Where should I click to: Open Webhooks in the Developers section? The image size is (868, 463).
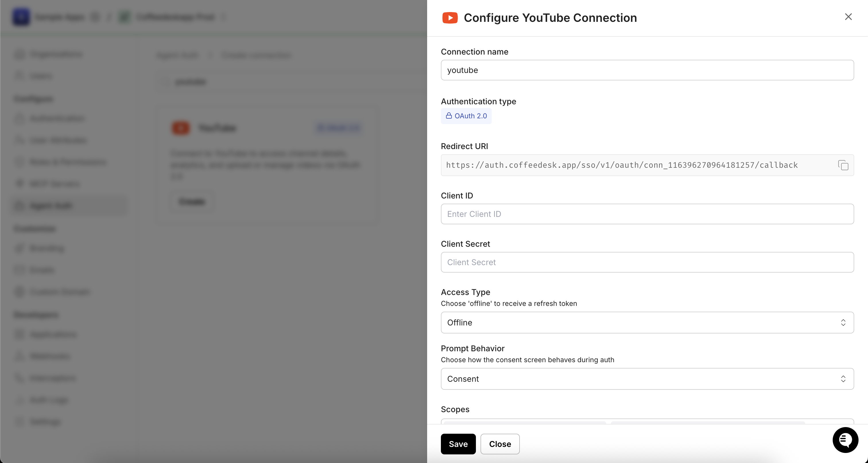tap(50, 356)
